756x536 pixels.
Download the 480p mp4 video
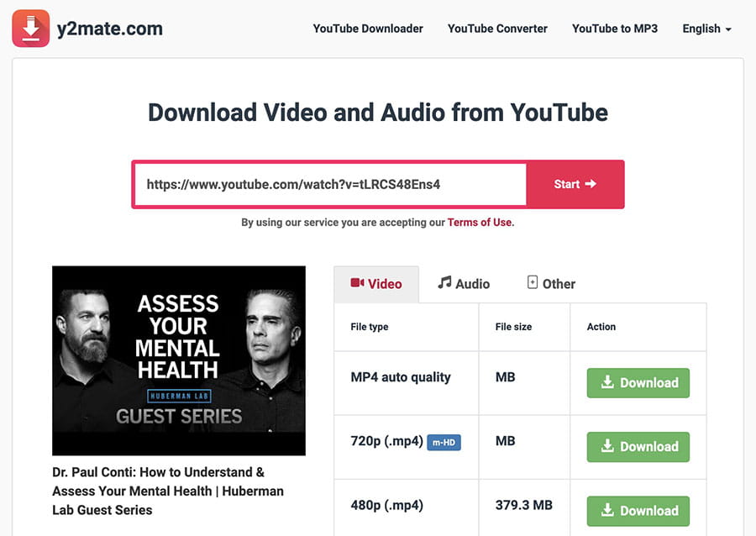(638, 511)
